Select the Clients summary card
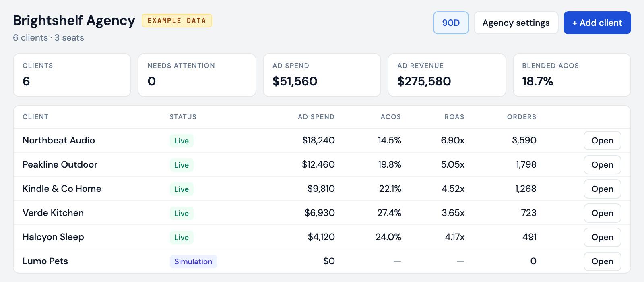 point(72,75)
